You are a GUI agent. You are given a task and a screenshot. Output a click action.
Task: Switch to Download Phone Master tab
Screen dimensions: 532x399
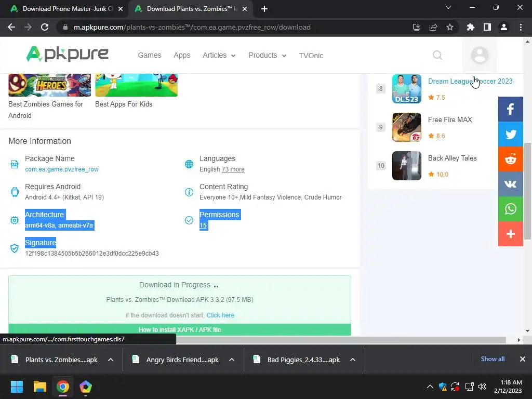pyautogui.click(x=63, y=9)
